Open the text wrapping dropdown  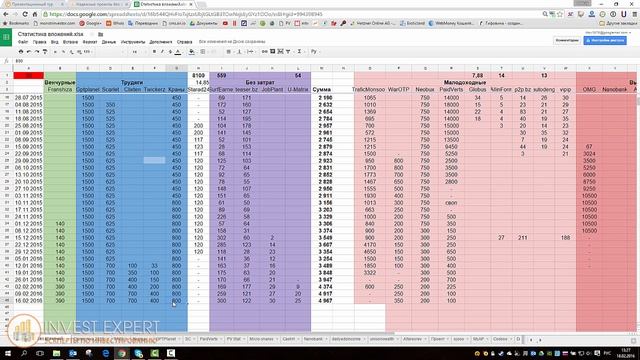(x=251, y=51)
